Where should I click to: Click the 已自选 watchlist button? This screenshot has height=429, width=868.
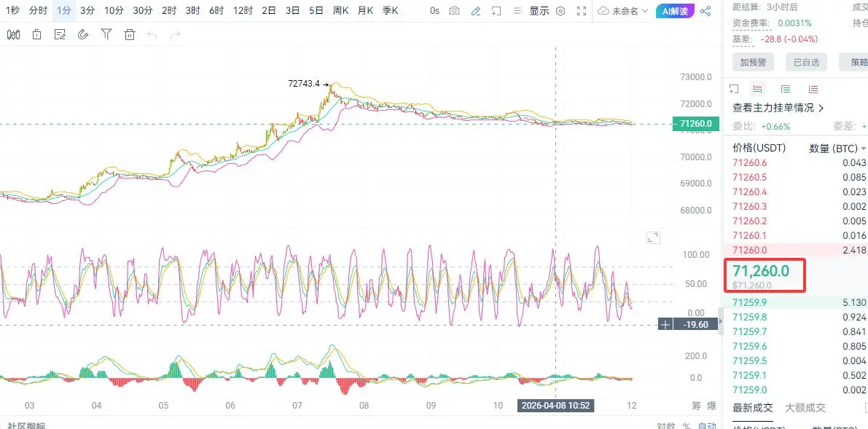click(x=806, y=62)
